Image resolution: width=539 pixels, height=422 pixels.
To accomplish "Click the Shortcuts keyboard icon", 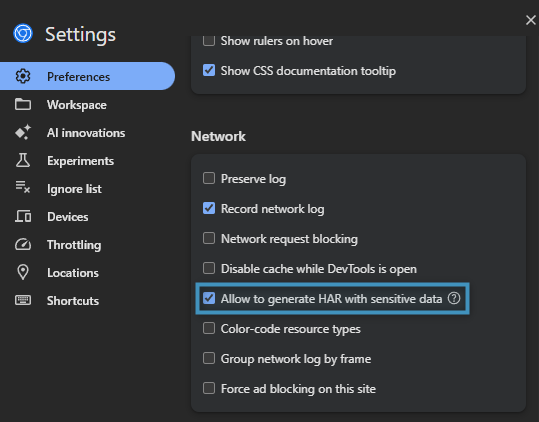I will tap(23, 300).
